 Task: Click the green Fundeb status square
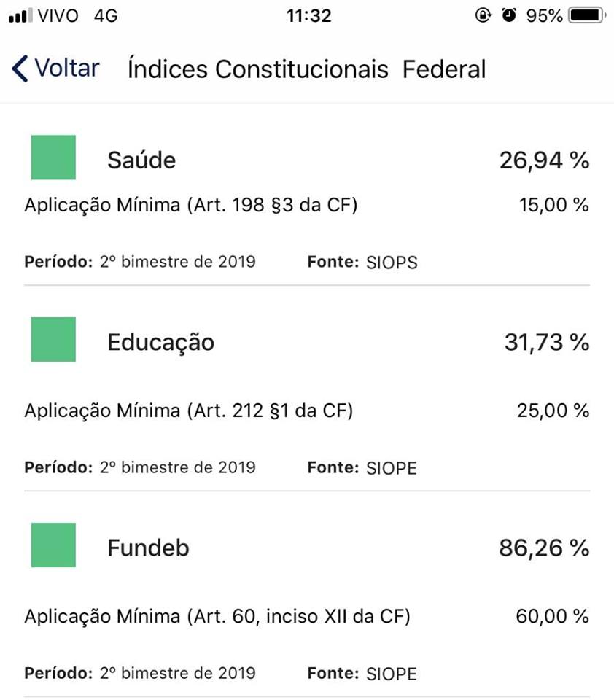(x=53, y=545)
